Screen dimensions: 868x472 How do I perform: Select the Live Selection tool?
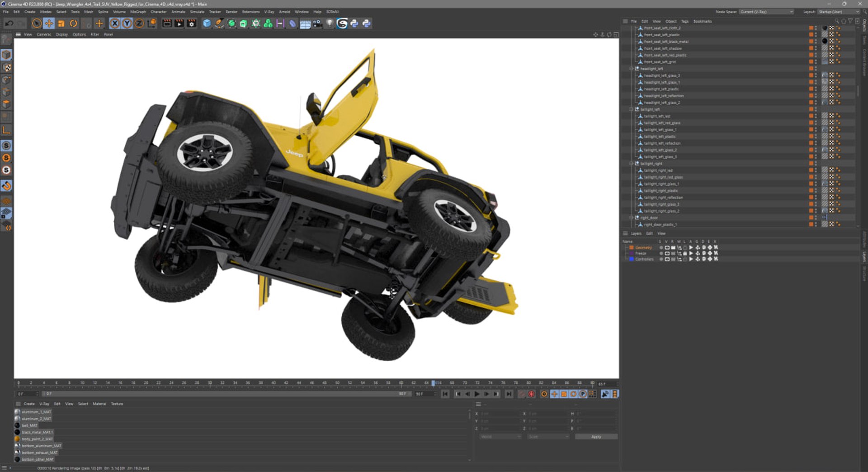(37, 24)
